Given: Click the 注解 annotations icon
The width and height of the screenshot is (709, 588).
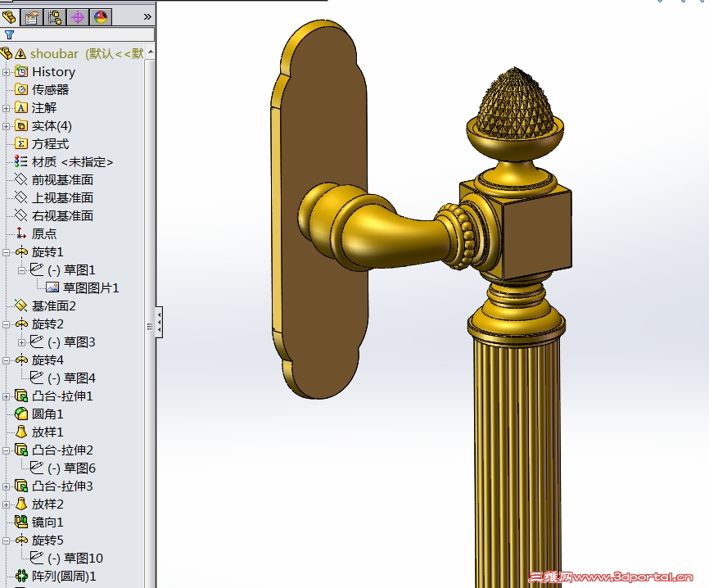Looking at the screenshot, I should pos(20,107).
